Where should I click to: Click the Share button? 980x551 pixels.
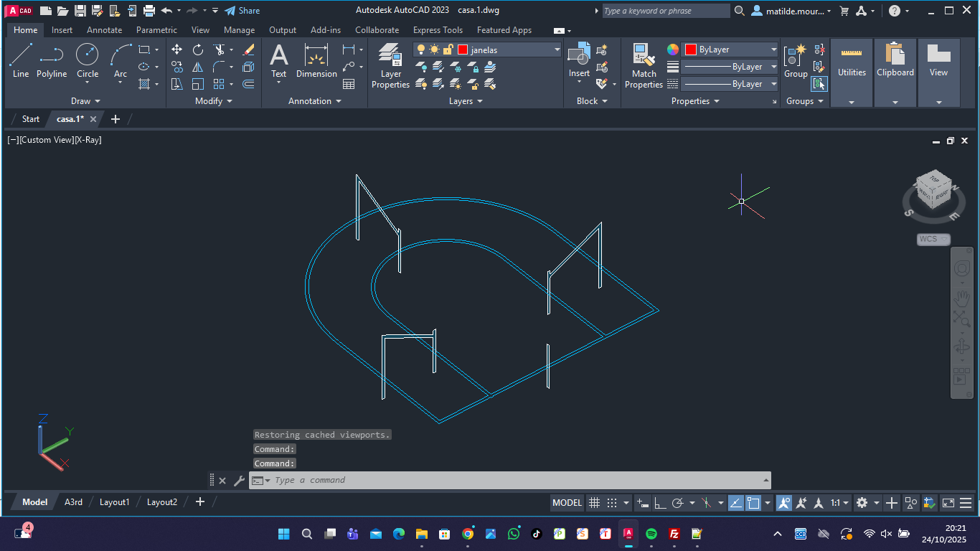[x=242, y=11]
